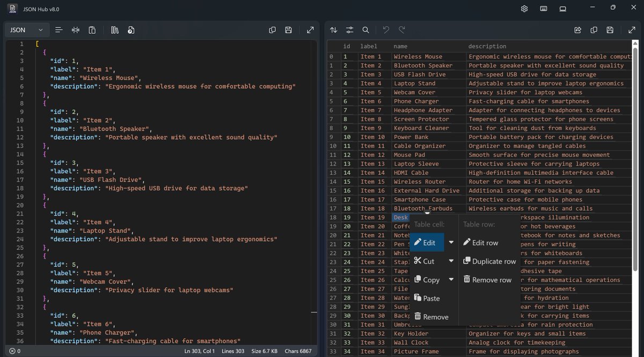The image size is (644, 357).
Task: Click the 'Phone Charger' name cell
Action: [428, 101]
